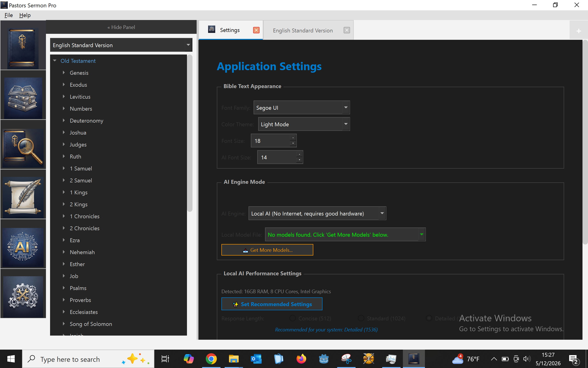Select Nehemiah in the book tree
The image size is (588, 368).
pyautogui.click(x=82, y=252)
